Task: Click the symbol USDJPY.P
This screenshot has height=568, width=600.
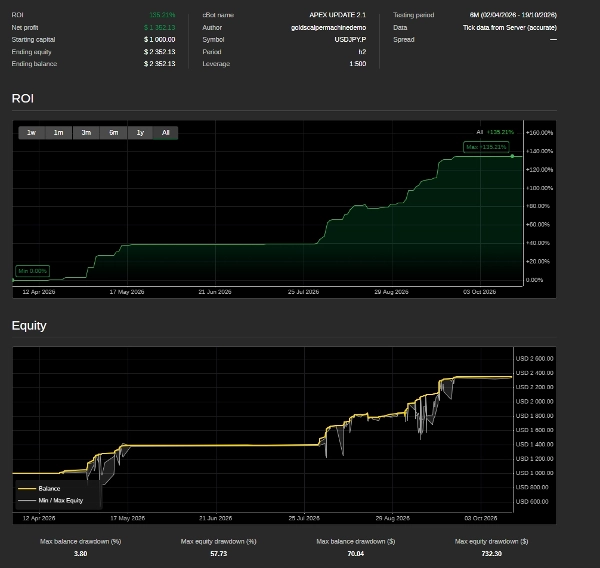Action: (350, 39)
